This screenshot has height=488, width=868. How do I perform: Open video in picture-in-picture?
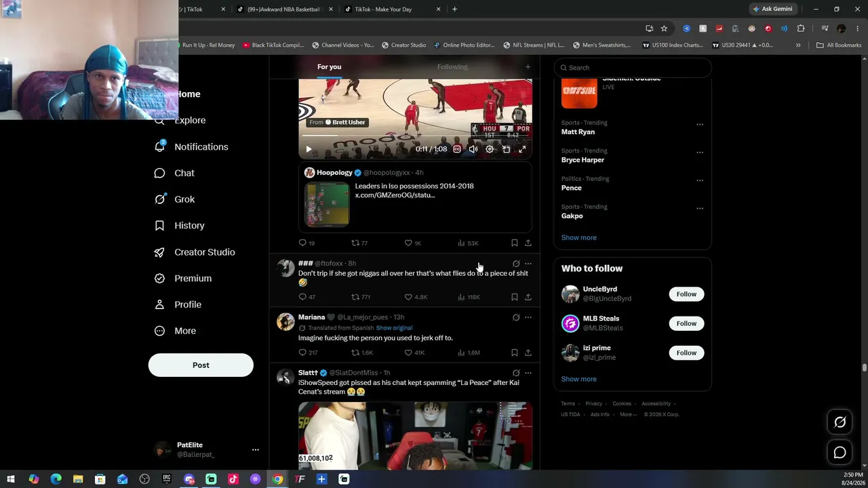[x=506, y=149]
